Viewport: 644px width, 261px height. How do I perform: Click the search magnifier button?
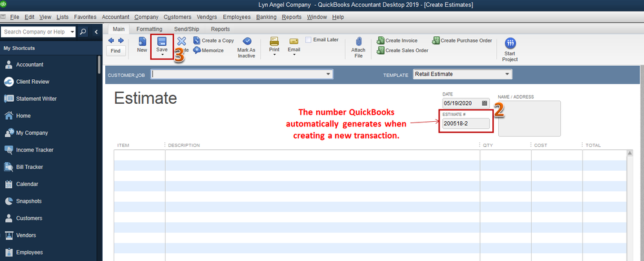(83, 32)
